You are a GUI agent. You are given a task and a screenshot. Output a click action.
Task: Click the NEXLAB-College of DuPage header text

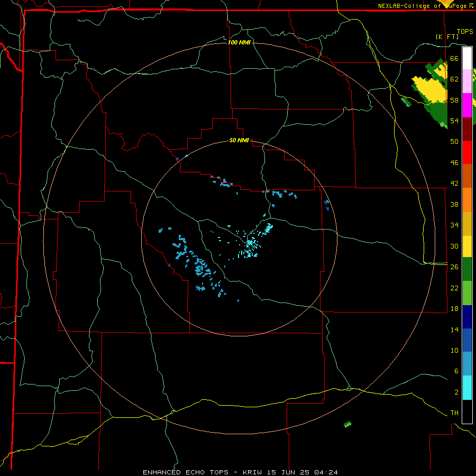pos(425,6)
